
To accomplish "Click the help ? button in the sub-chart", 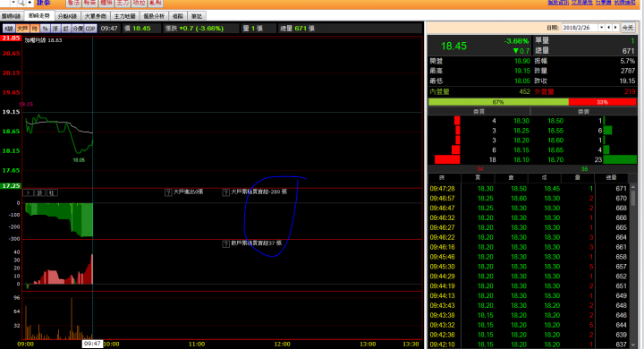I will tap(28, 192).
